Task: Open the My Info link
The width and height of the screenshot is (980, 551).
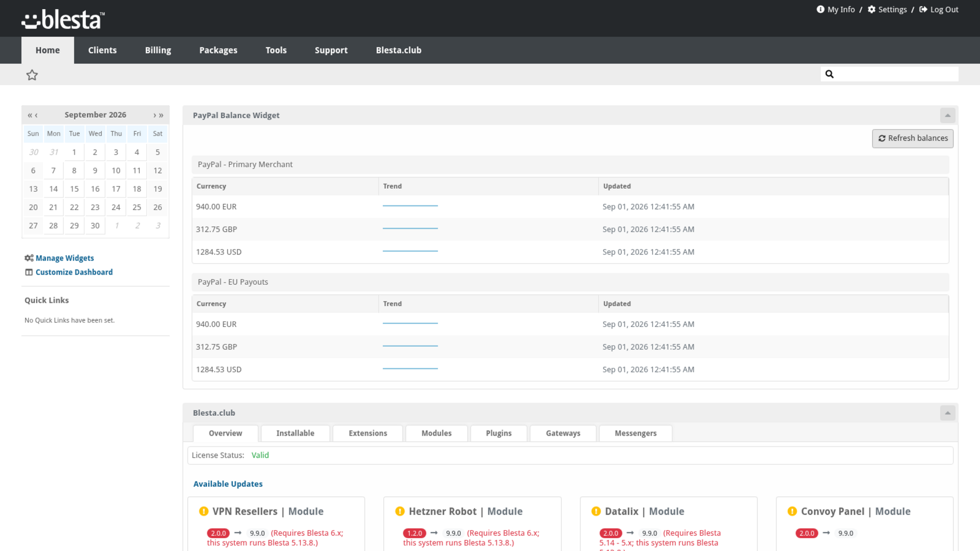Action: [841, 9]
